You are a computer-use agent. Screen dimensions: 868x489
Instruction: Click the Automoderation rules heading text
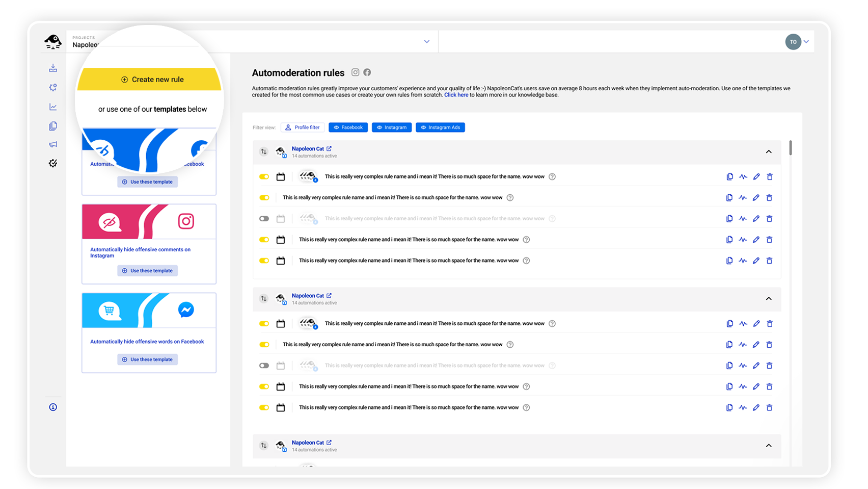(x=298, y=73)
